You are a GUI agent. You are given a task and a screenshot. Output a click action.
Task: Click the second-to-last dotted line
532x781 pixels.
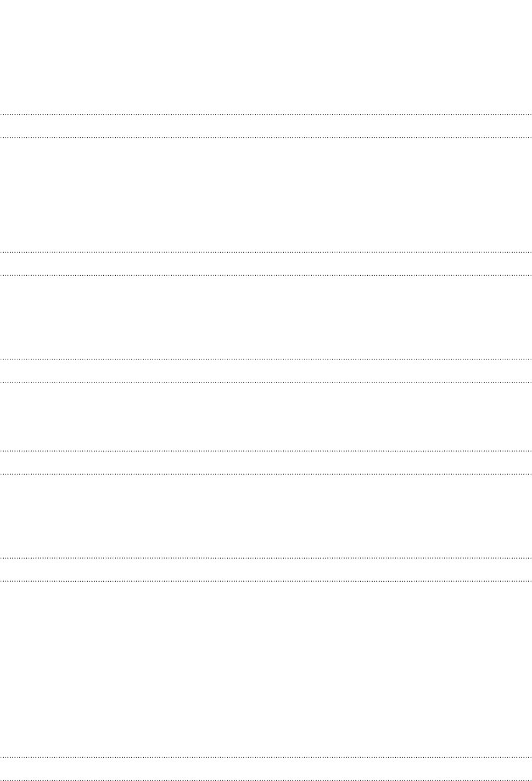coord(266,758)
